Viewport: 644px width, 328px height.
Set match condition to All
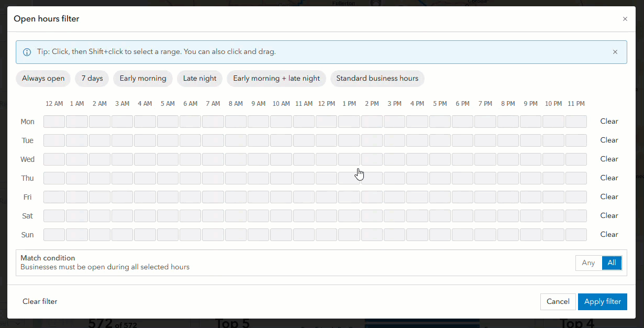point(612,263)
